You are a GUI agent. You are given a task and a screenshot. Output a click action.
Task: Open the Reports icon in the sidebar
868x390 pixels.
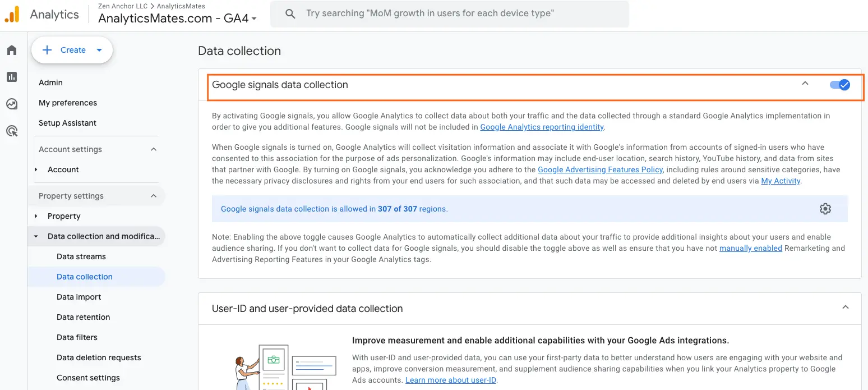coord(12,77)
